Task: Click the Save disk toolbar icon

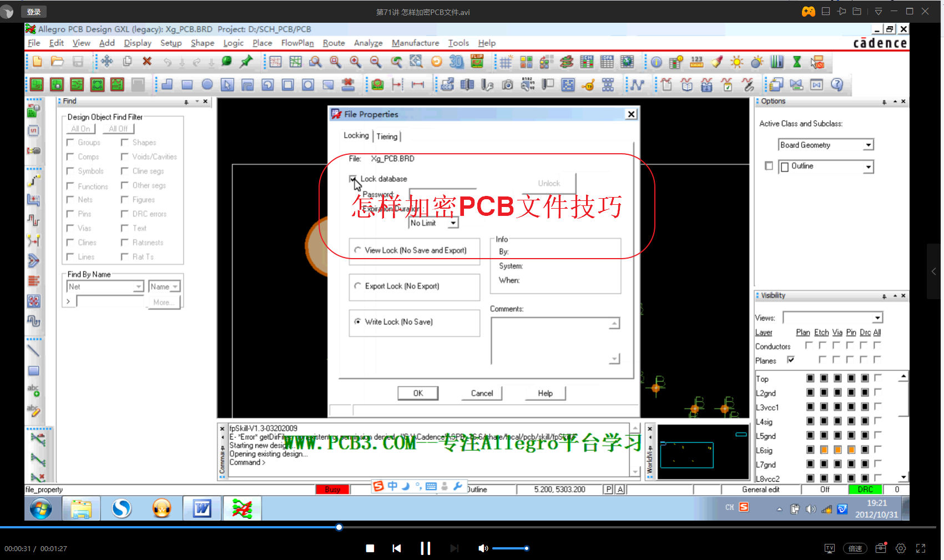Action: point(78,62)
